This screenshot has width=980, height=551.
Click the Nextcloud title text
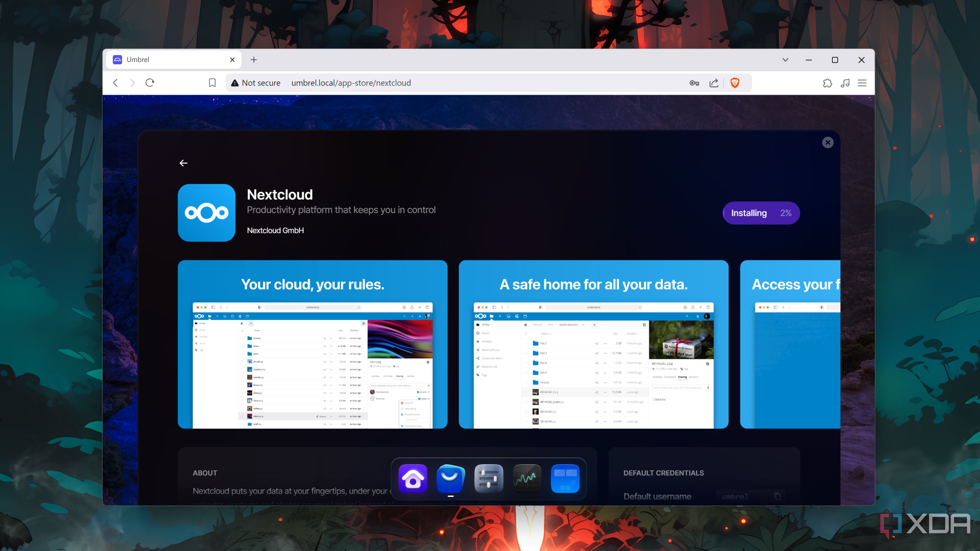(x=280, y=195)
